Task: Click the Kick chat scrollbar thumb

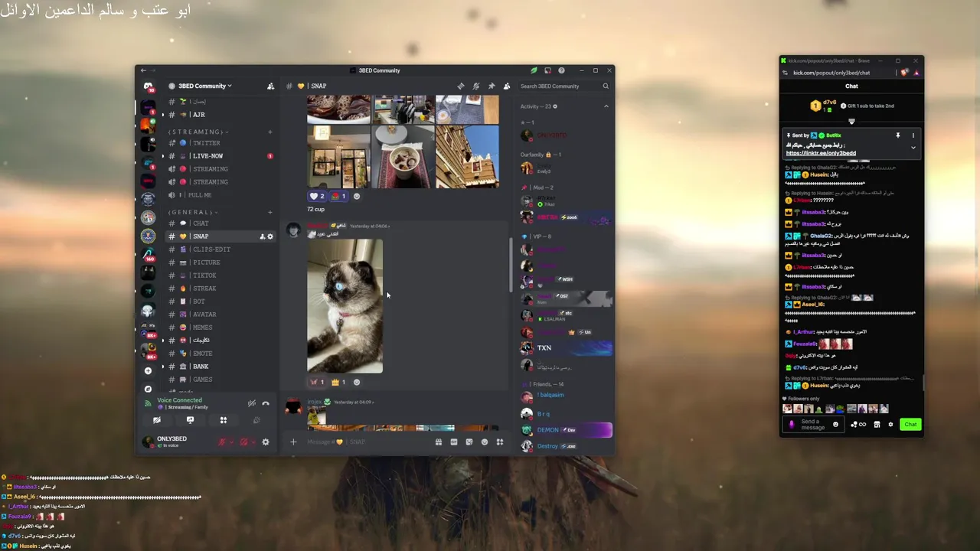Action: [x=923, y=382]
